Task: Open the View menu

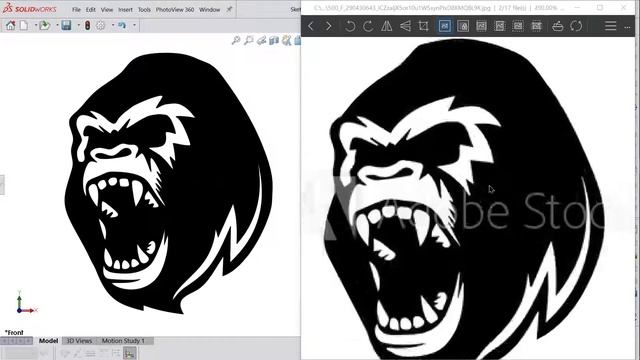Action: pos(107,9)
